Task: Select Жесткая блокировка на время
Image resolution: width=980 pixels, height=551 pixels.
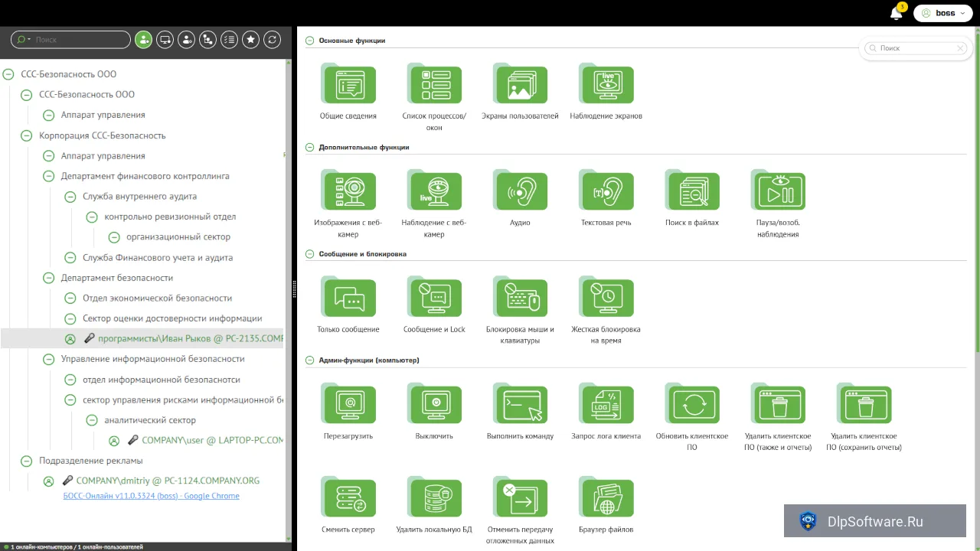Action: 606,297
